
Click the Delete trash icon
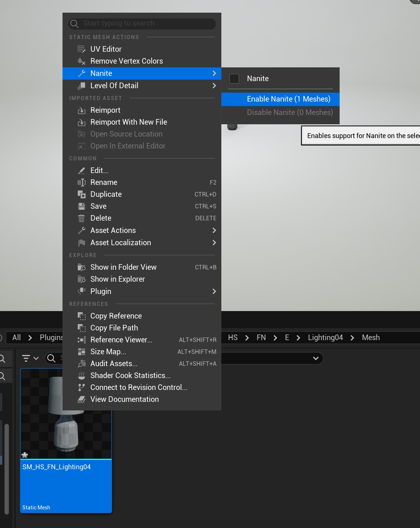81,218
